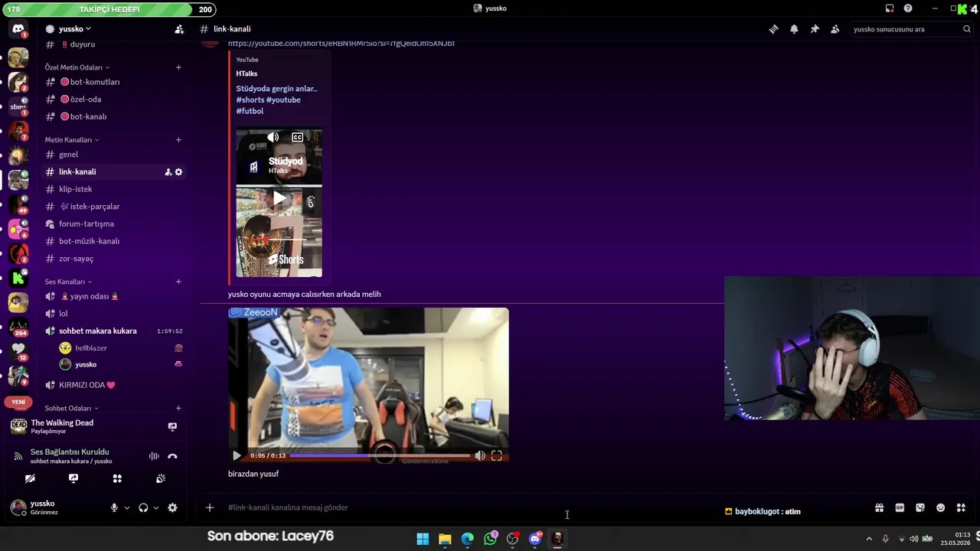This screenshot has height=551, width=980.
Task: Open the klip-istek channel
Action: [113, 189]
